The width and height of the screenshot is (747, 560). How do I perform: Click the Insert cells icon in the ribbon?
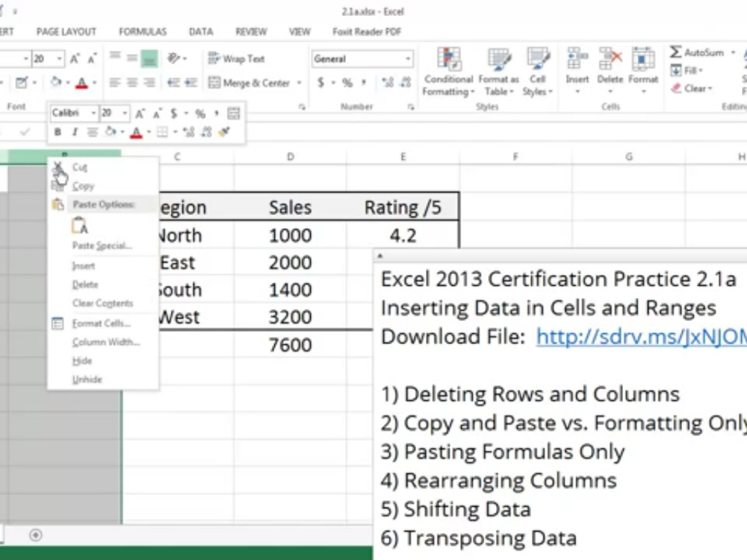click(x=577, y=58)
